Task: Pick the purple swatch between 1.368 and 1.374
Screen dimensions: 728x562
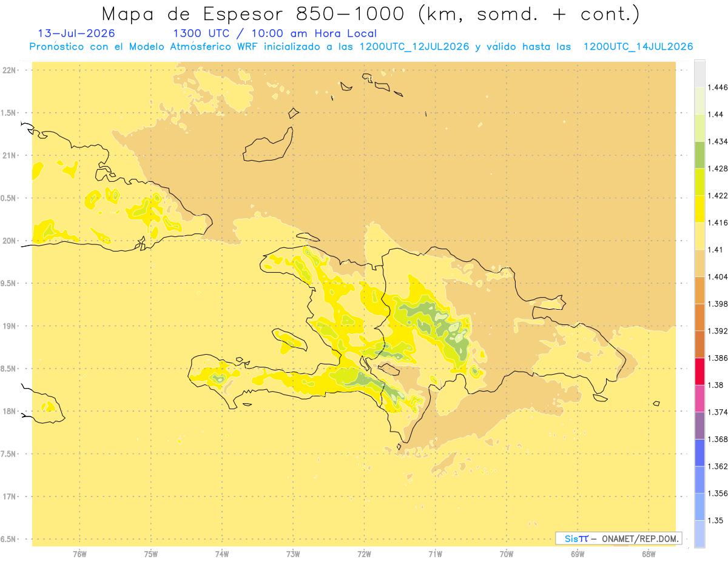Action: [699, 426]
